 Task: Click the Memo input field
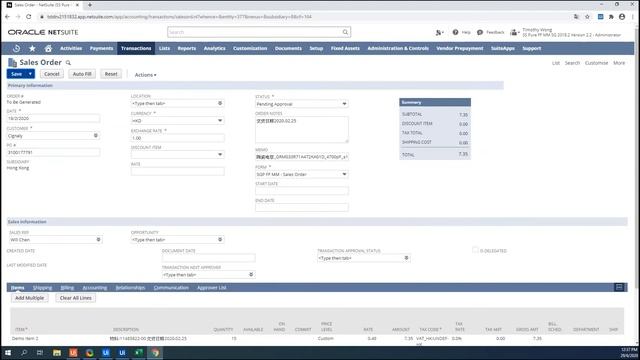tap(302, 157)
